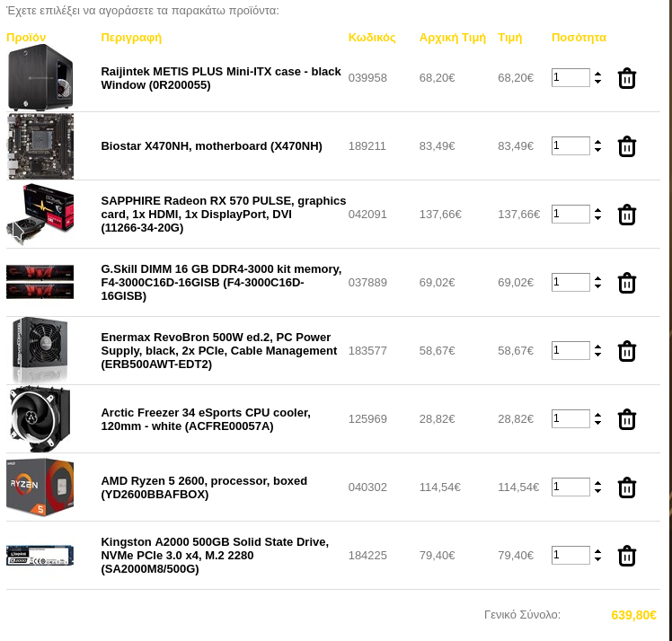This screenshot has height=641, width=672.
Task: Open the SAPPHIRE Radeon RX 570 image
Action: coord(40,214)
